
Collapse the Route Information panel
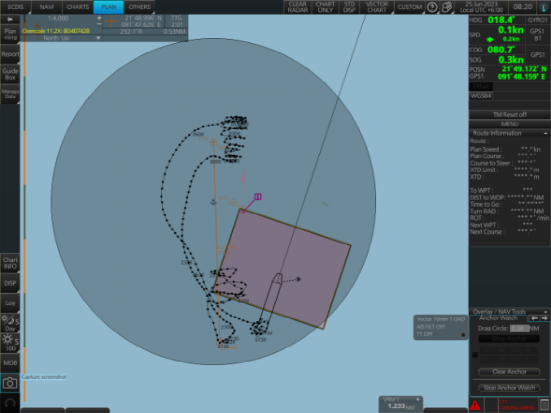point(545,133)
